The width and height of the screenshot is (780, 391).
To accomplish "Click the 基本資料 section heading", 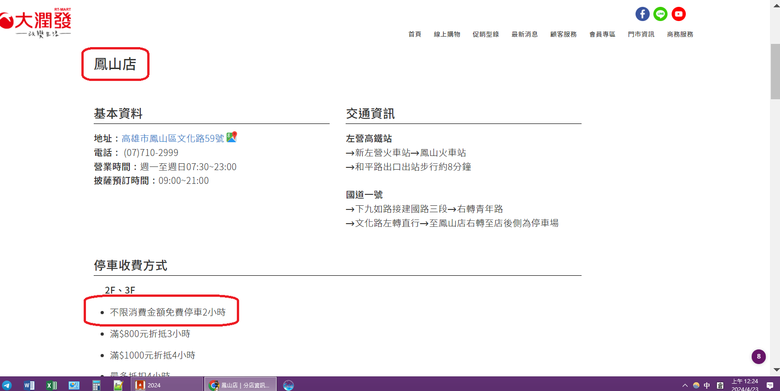I will point(118,113).
